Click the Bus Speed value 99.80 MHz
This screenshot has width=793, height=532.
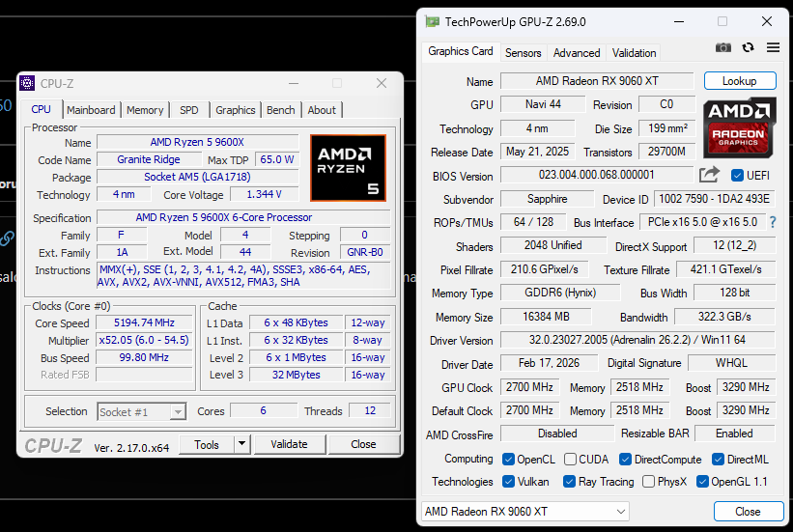click(144, 357)
